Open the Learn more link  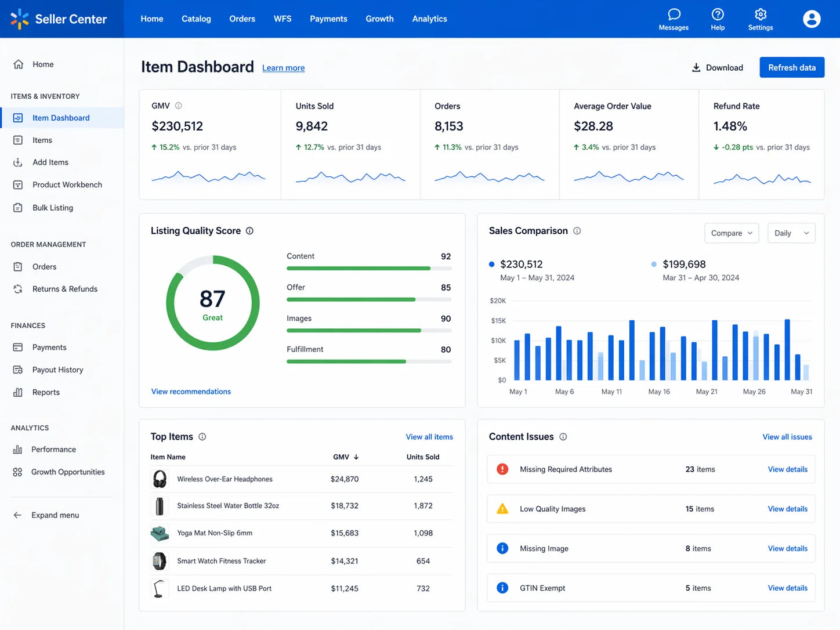283,68
